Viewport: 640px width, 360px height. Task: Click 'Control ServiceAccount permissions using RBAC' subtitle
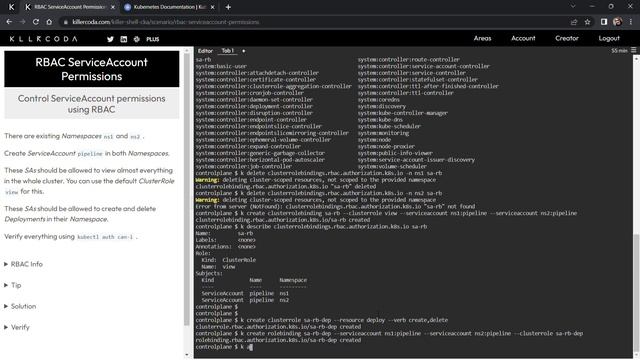(91, 104)
